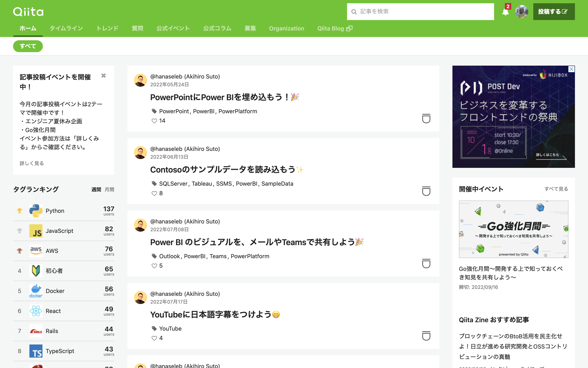
Task: Stock the Contosoのサンプルデータ article
Action: (426, 191)
